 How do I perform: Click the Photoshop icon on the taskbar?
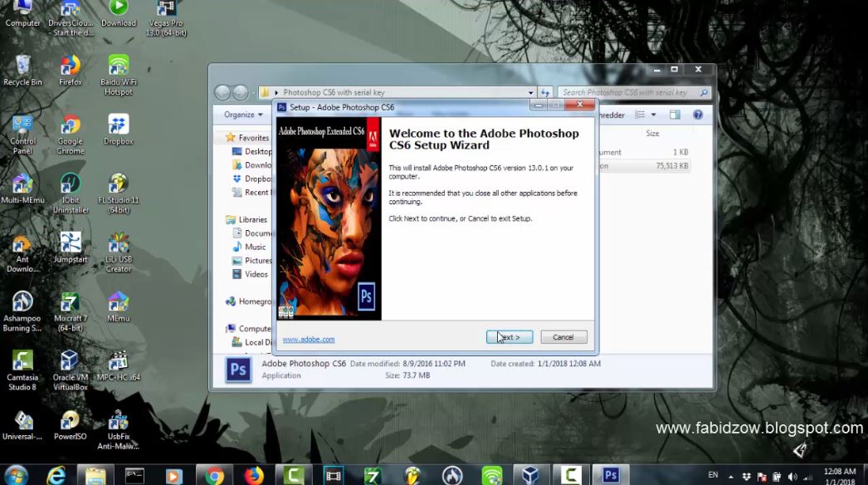coord(610,475)
